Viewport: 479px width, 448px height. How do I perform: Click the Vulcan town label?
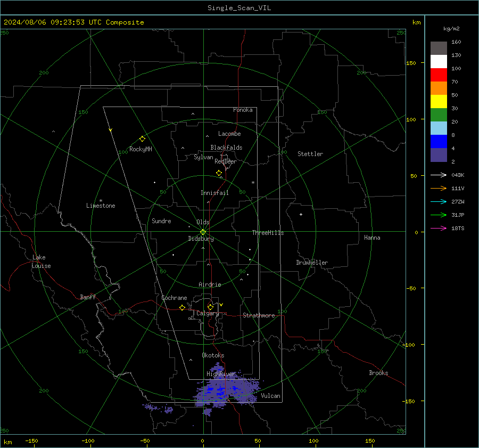tap(270, 396)
